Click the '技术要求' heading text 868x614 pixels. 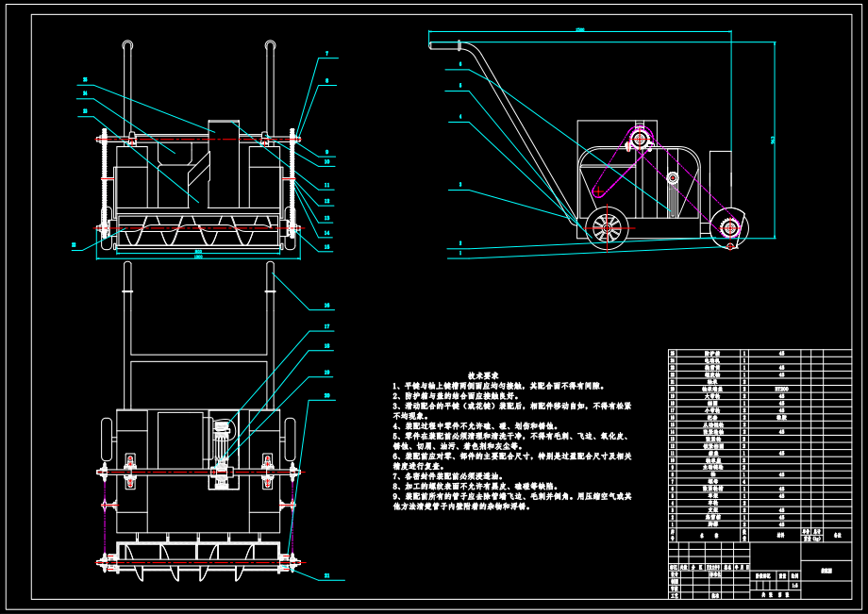point(482,375)
